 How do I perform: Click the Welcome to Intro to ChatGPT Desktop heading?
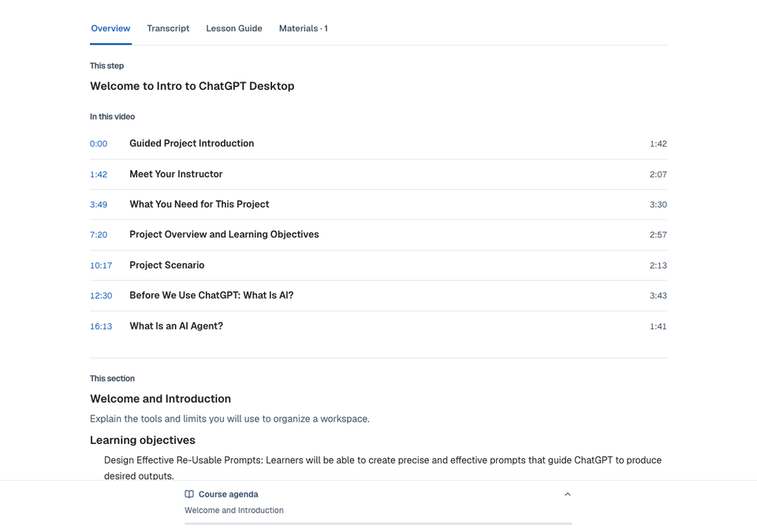pos(192,86)
